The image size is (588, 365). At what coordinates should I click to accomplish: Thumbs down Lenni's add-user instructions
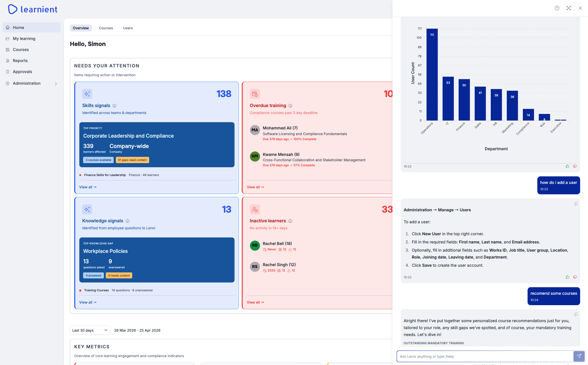(x=575, y=277)
